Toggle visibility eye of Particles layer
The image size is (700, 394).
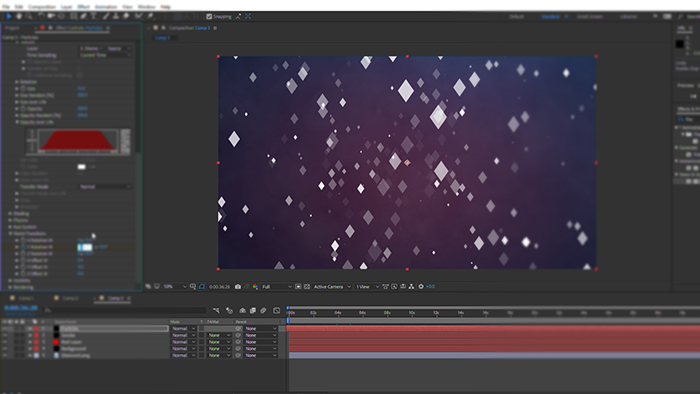click(5, 328)
